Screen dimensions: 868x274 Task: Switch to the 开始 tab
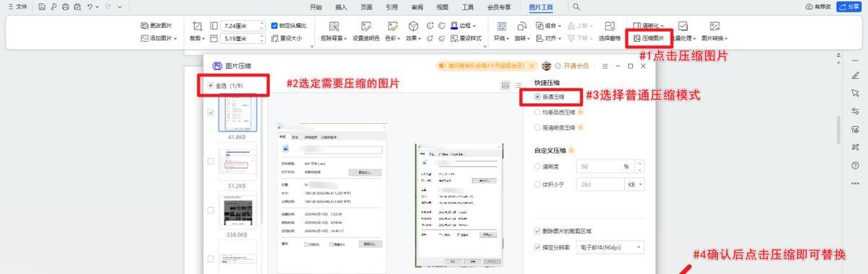pyautogui.click(x=316, y=6)
